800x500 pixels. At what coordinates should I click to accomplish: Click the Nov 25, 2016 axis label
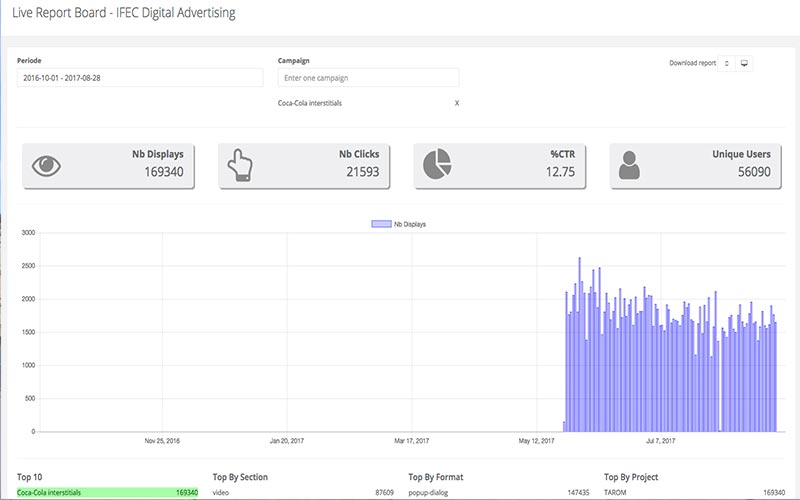click(x=162, y=441)
